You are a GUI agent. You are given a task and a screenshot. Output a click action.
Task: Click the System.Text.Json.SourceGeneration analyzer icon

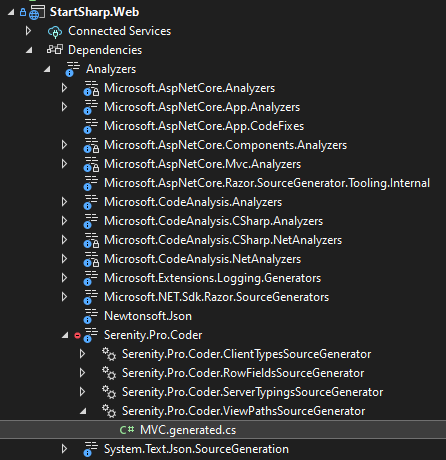[x=91, y=449]
